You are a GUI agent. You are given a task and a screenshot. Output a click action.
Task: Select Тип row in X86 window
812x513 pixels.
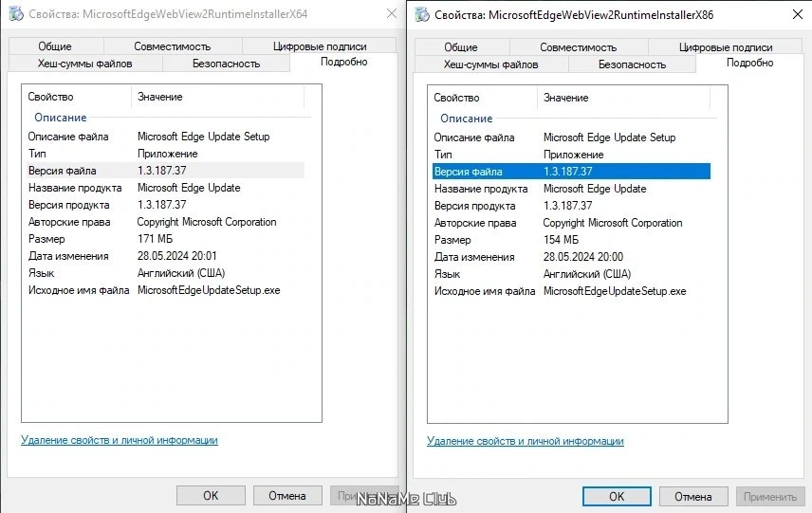click(x=571, y=155)
